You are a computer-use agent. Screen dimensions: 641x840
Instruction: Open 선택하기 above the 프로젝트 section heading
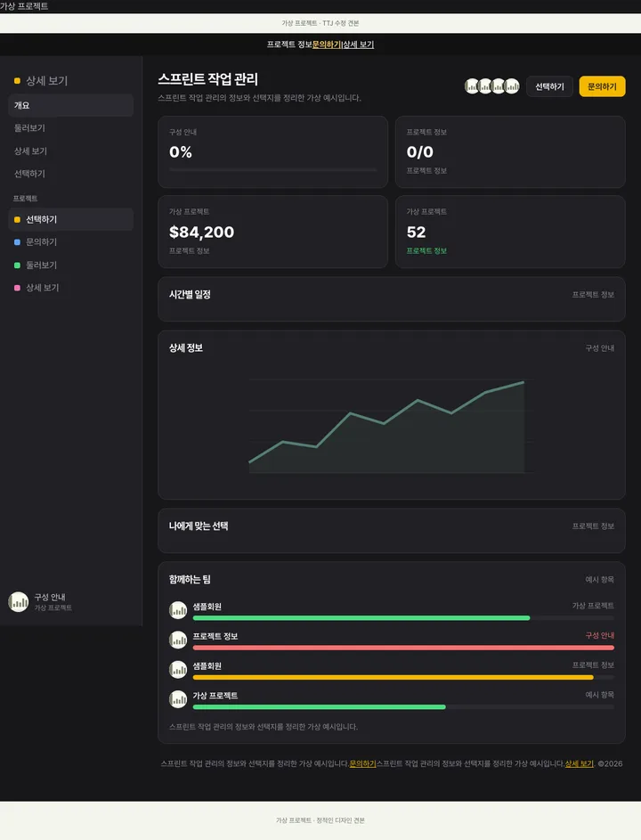[x=70, y=174]
